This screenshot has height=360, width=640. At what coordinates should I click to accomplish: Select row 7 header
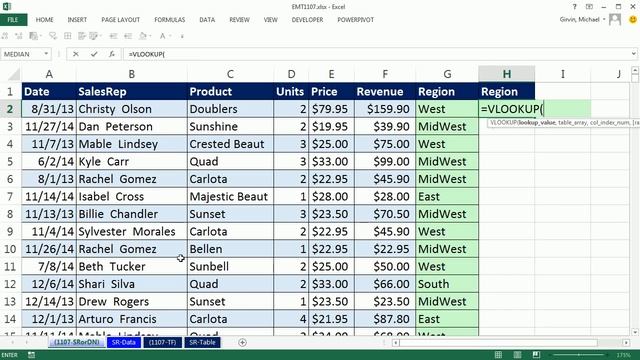(10, 197)
